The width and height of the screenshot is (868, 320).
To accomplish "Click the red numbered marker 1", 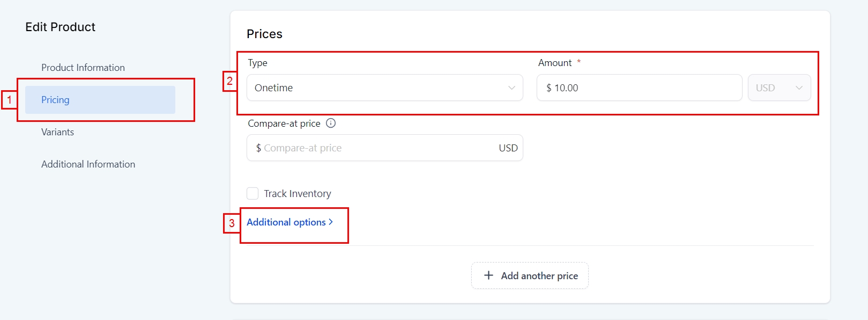I will click(x=9, y=100).
